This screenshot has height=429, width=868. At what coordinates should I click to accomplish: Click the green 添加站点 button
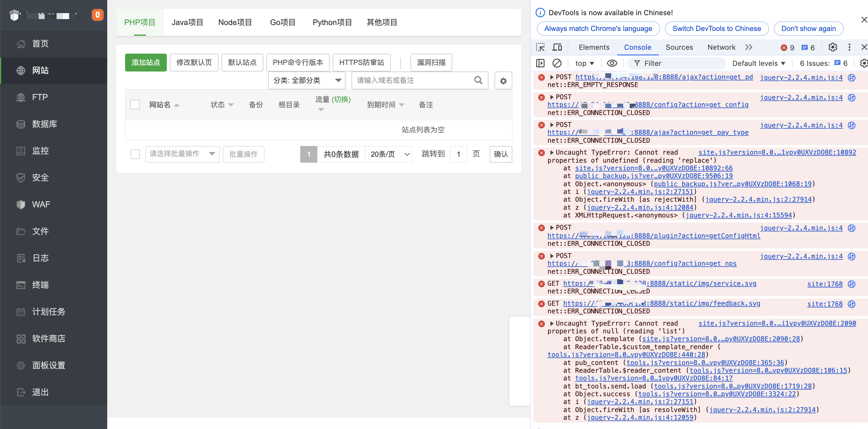point(146,63)
